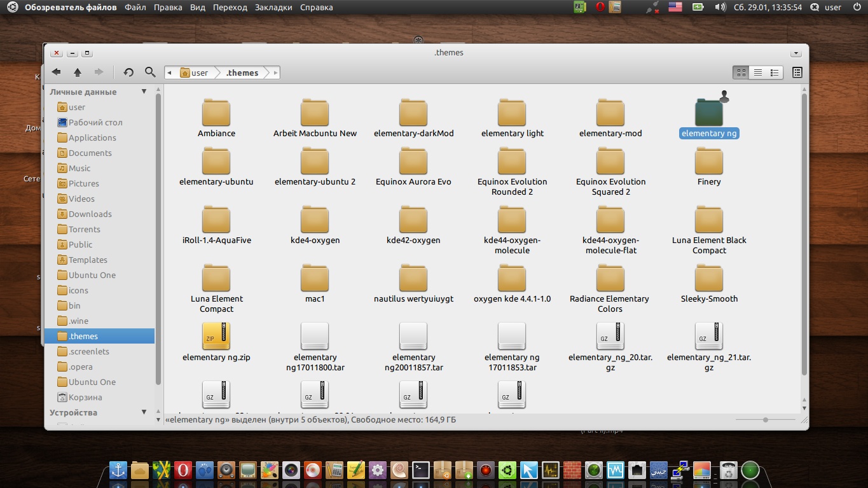Open Downloads in the sidebar
The image size is (868, 488).
click(100, 214)
